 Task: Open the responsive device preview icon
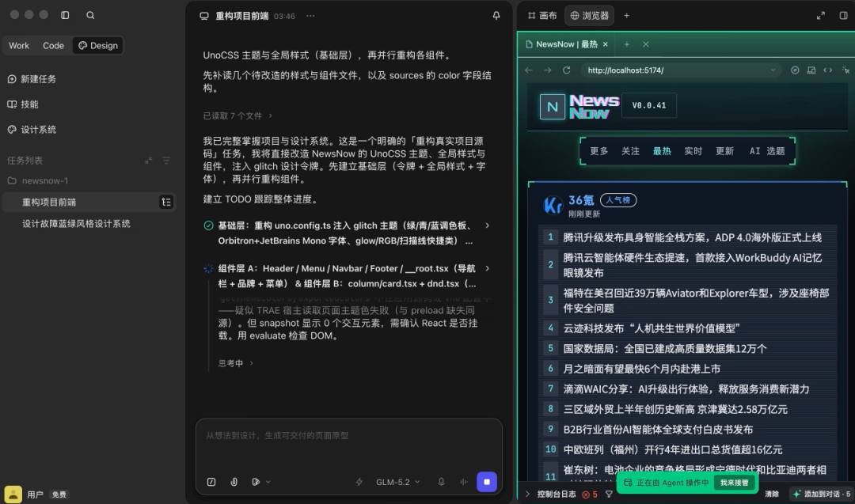point(811,70)
